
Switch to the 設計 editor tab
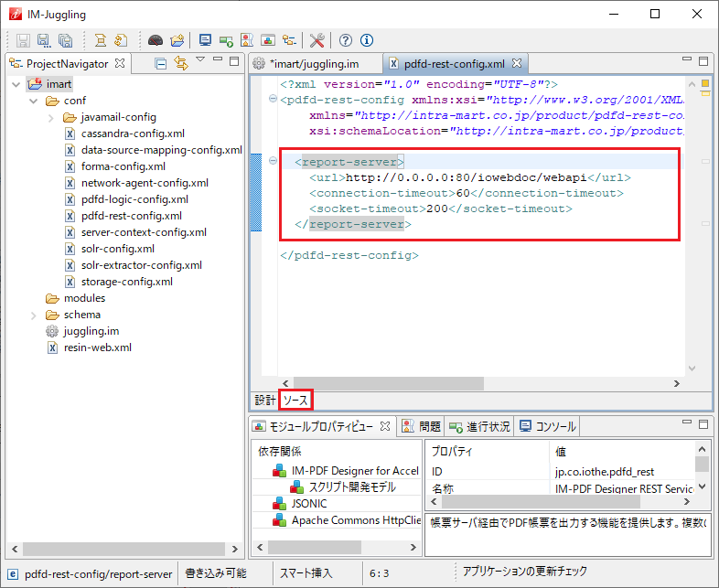264,401
